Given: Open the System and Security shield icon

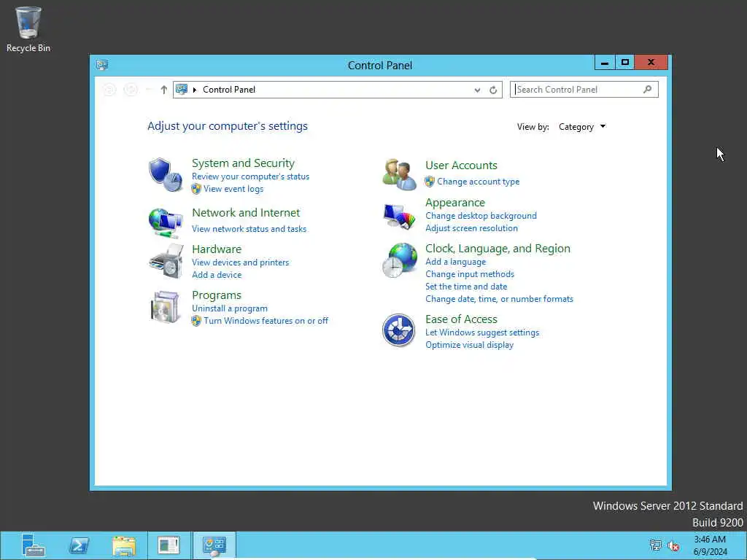Looking at the screenshot, I should point(166,175).
